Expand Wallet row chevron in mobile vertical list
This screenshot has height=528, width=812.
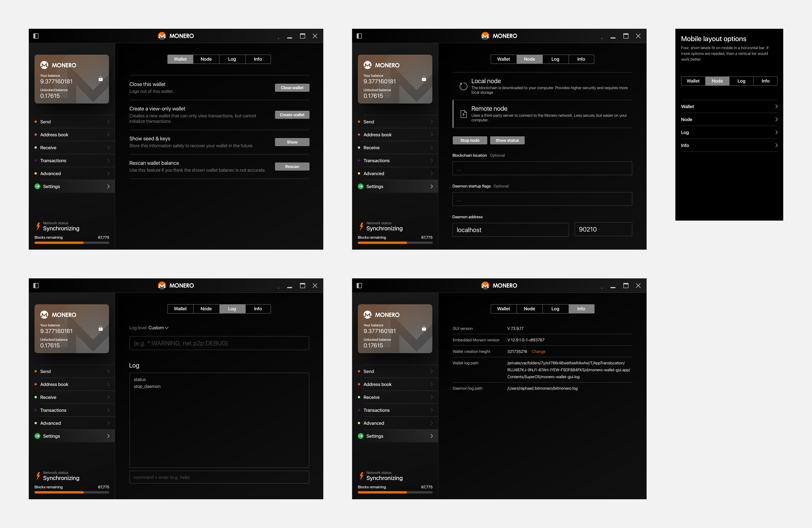tap(776, 106)
